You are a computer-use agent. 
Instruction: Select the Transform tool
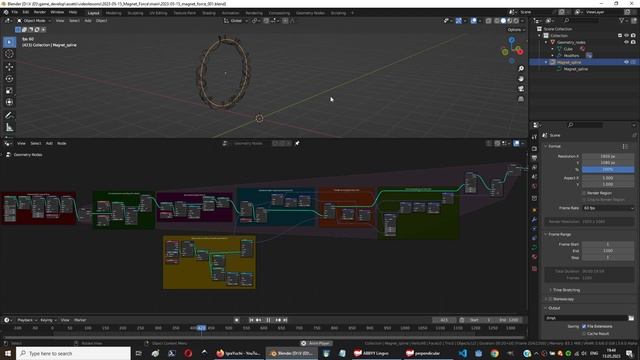click(9, 102)
